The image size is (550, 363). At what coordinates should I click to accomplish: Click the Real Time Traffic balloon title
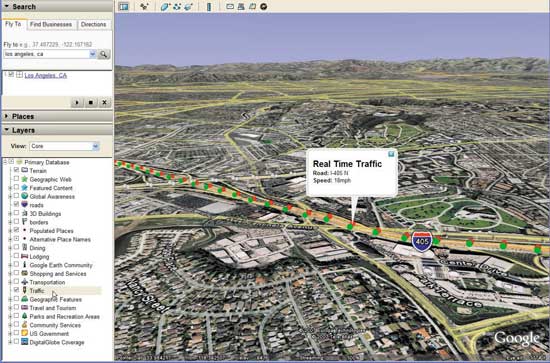click(347, 164)
